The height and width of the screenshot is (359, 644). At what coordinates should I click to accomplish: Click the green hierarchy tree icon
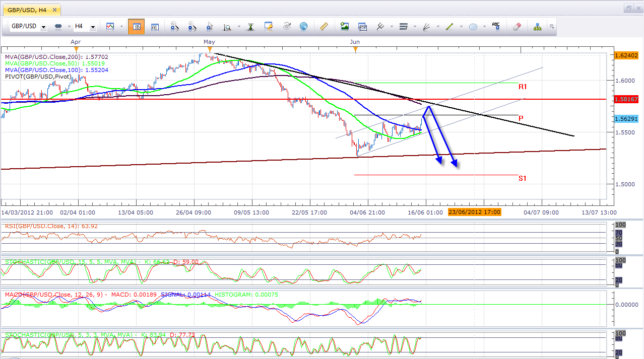pos(537,26)
